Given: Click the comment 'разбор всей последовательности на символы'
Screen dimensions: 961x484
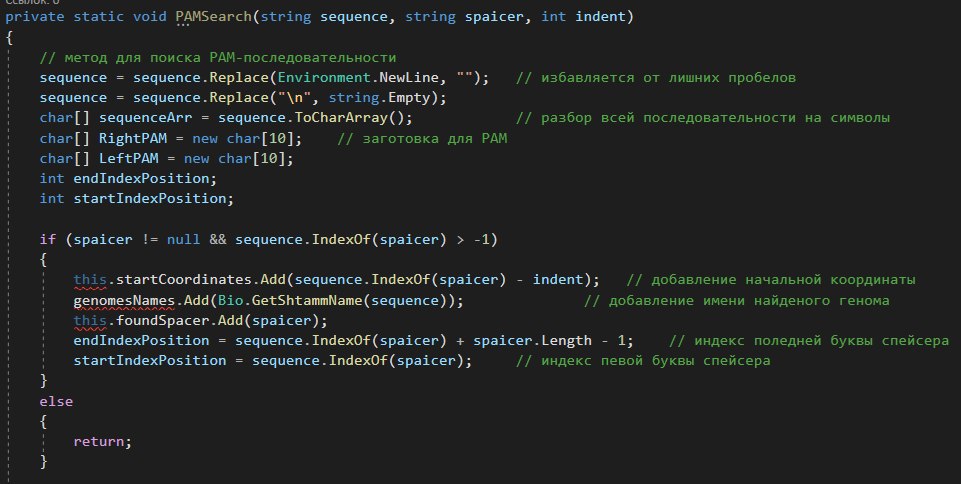Looking at the screenshot, I should pyautogui.click(x=703, y=118).
